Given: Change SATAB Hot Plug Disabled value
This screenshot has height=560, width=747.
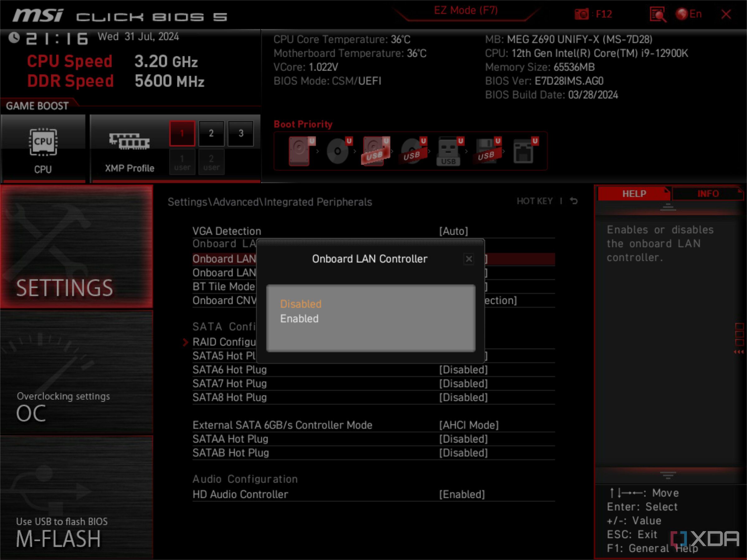Looking at the screenshot, I should tap(463, 453).
